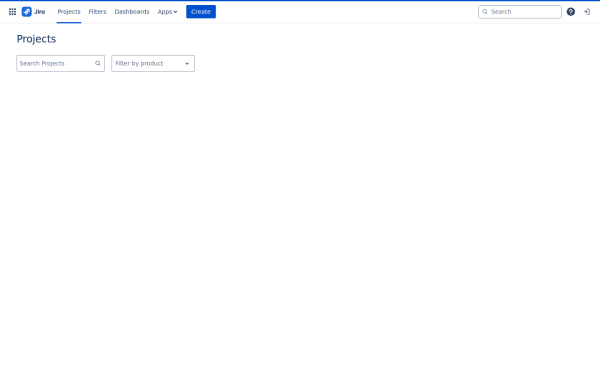Click the Projects page heading
This screenshot has width=600, height=375.
36,39
